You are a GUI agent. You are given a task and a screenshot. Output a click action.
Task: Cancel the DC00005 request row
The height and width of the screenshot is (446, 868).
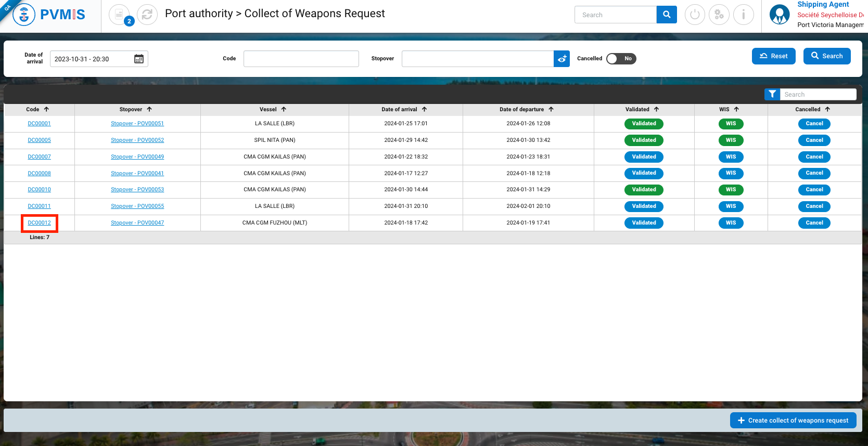pos(814,140)
